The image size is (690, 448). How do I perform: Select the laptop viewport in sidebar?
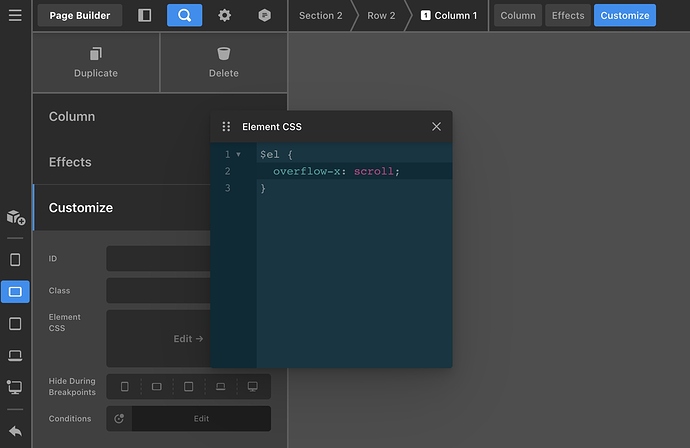point(15,355)
